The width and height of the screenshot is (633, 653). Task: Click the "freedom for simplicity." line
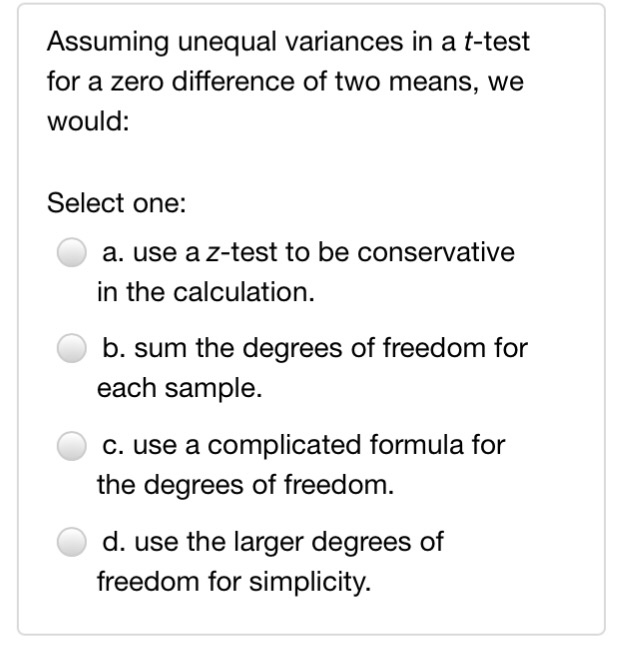coord(234,581)
